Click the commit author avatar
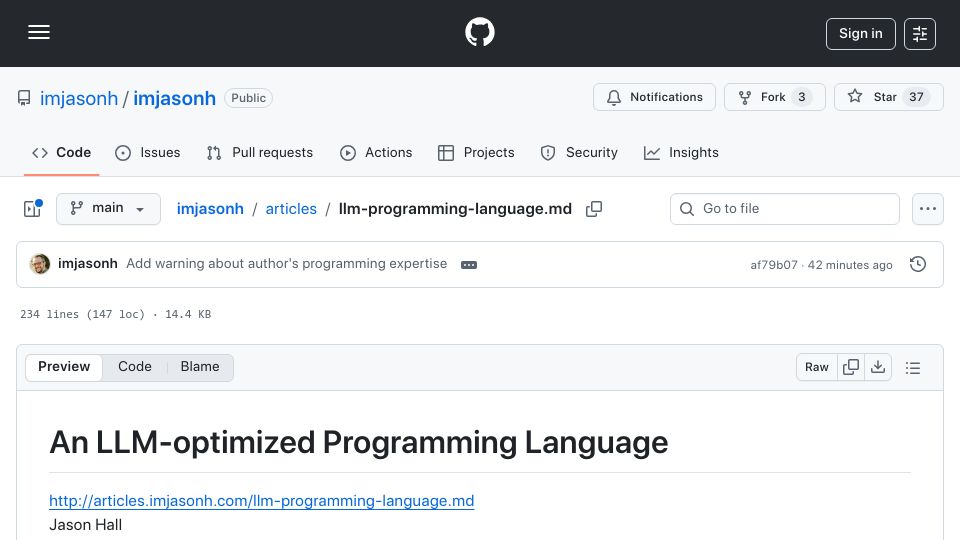 point(40,264)
